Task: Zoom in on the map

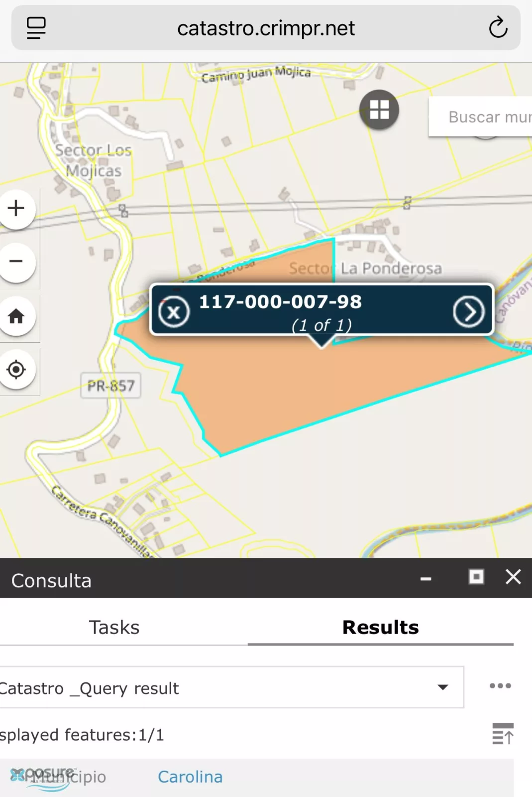Action: [16, 208]
